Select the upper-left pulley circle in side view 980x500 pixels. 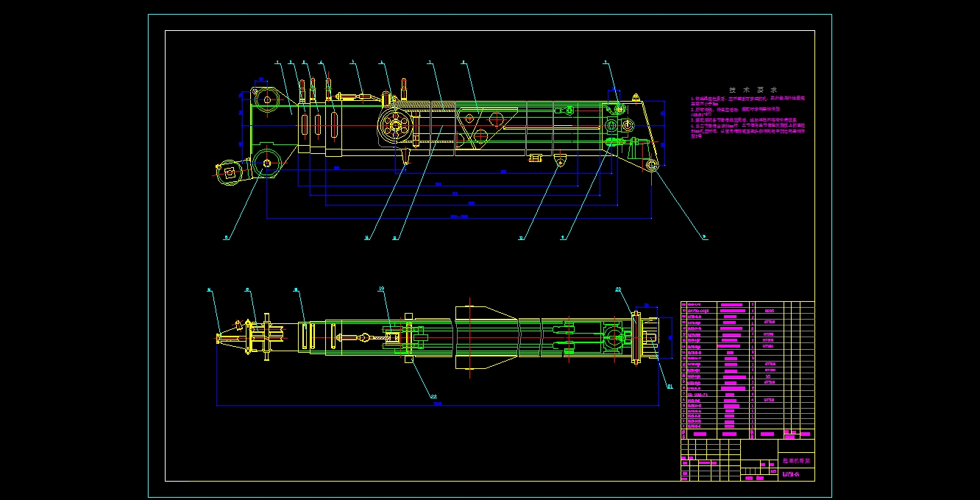click(265, 100)
